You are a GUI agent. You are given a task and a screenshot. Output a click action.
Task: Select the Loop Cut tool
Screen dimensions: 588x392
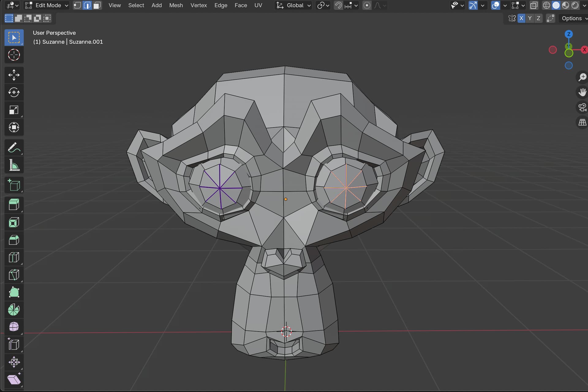14,257
